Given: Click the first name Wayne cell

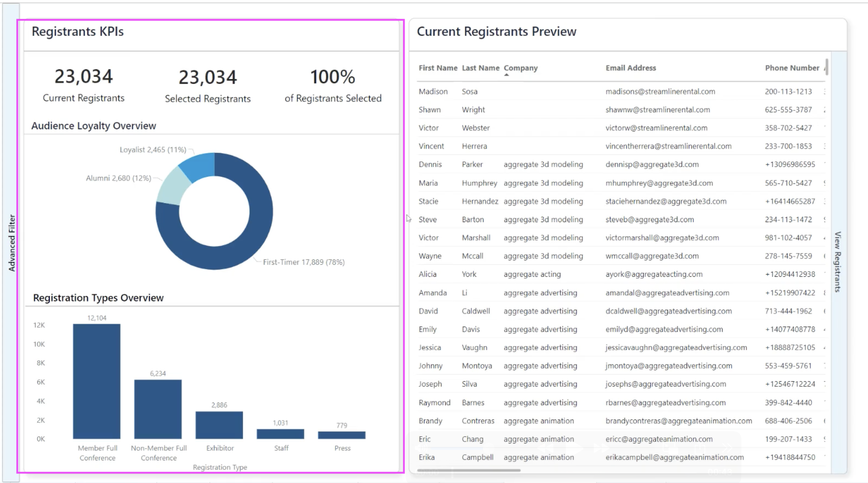Looking at the screenshot, I should coord(430,256).
